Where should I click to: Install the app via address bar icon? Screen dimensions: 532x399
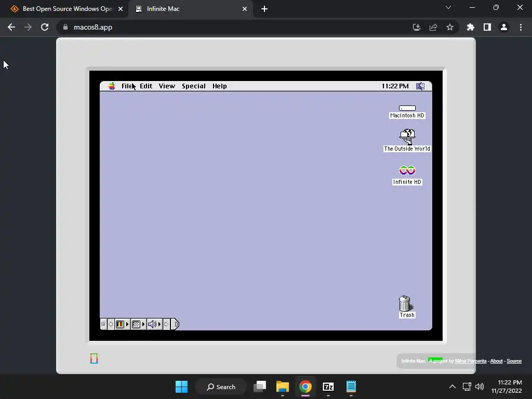coord(417,27)
